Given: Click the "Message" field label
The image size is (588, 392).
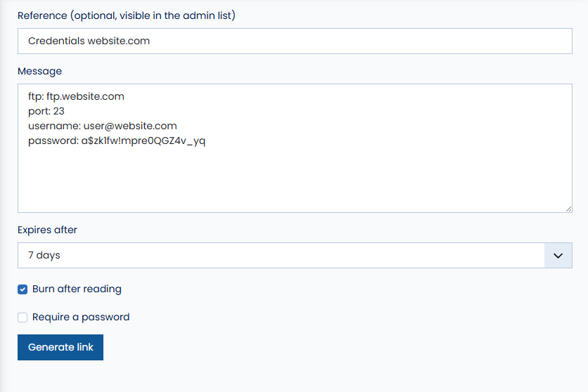Looking at the screenshot, I should pyautogui.click(x=40, y=71).
